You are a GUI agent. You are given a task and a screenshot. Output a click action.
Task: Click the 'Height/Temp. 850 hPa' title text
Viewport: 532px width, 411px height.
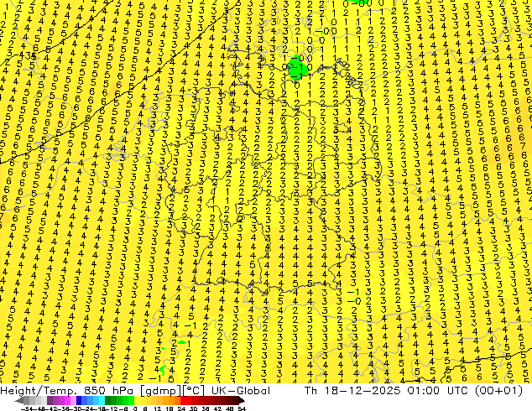(x=67, y=391)
